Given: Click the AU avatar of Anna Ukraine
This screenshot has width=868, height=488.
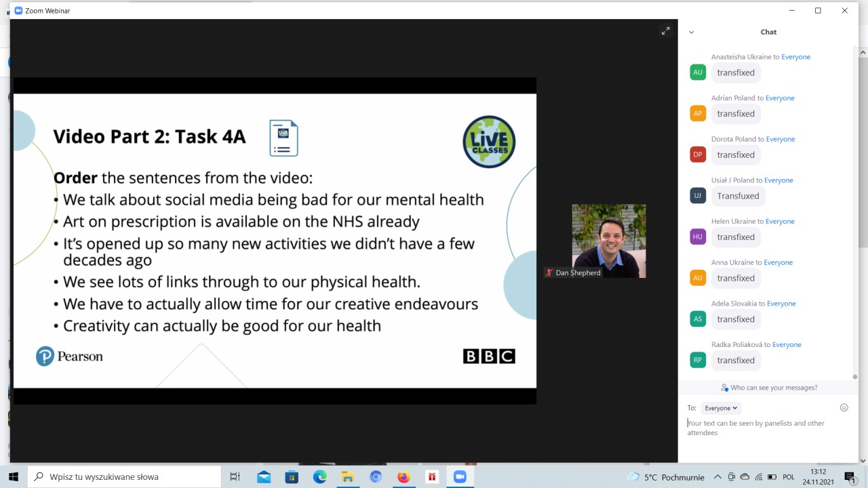Looking at the screenshot, I should pos(698,278).
